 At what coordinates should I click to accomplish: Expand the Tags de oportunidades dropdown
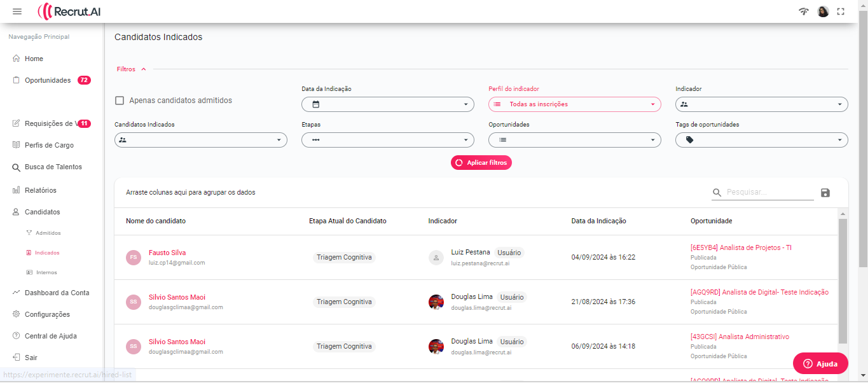pyautogui.click(x=761, y=140)
